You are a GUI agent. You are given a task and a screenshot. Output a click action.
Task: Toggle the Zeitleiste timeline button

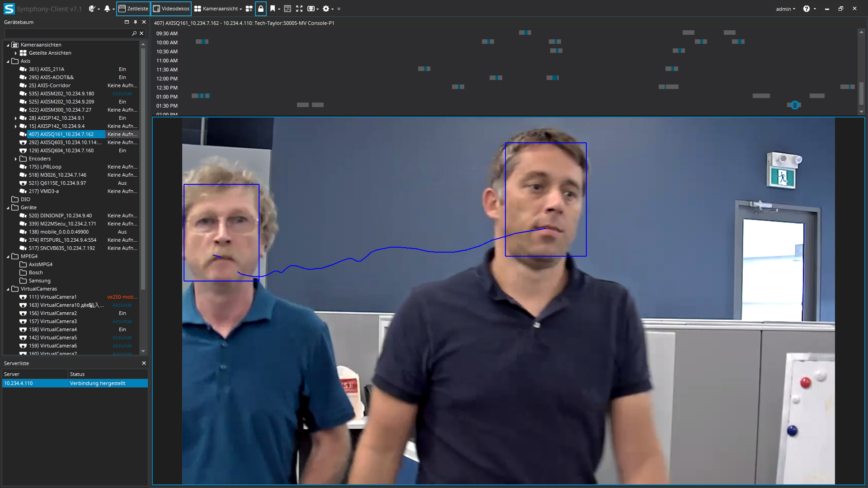pyautogui.click(x=133, y=9)
